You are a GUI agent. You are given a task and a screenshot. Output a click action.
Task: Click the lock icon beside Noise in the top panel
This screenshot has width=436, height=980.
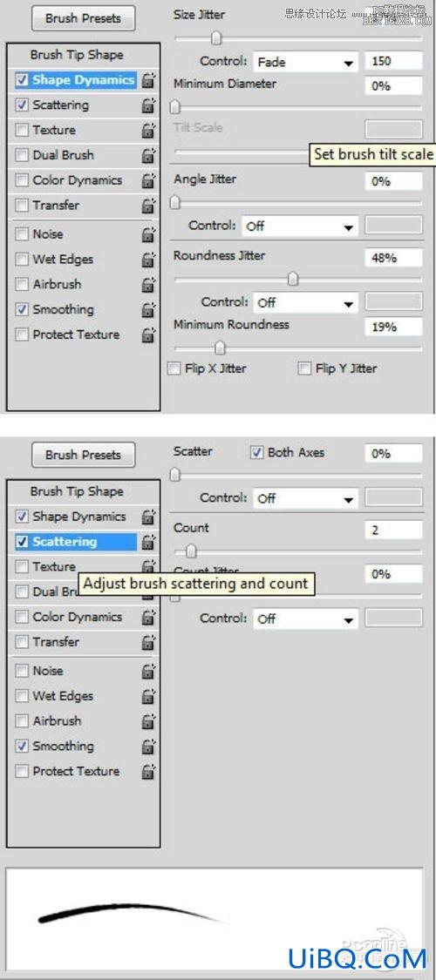[147, 234]
